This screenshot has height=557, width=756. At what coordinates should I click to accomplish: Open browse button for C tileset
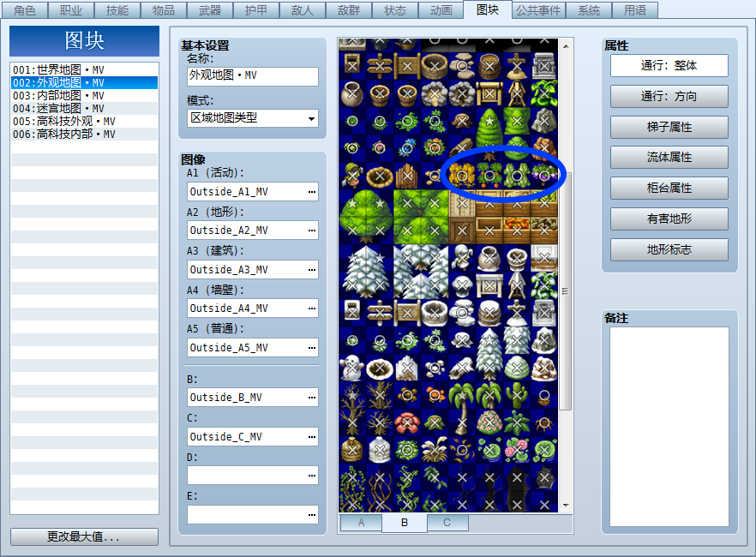click(312, 437)
